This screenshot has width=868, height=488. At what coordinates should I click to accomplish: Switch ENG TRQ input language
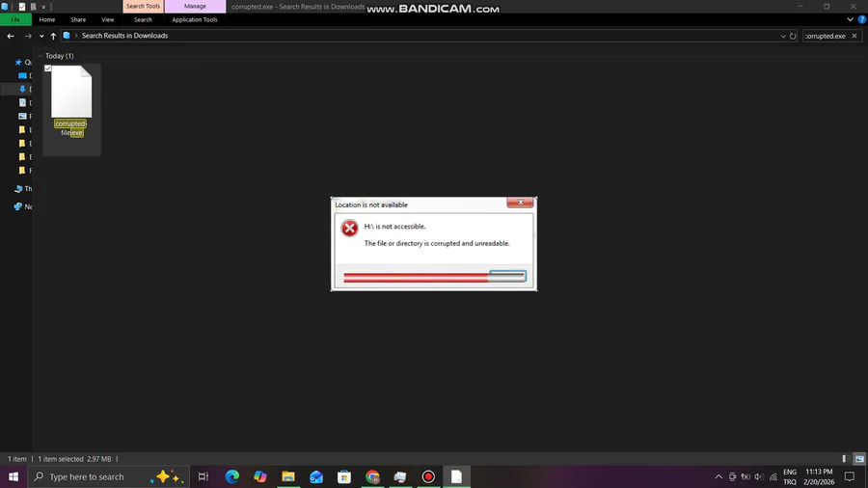(x=790, y=476)
